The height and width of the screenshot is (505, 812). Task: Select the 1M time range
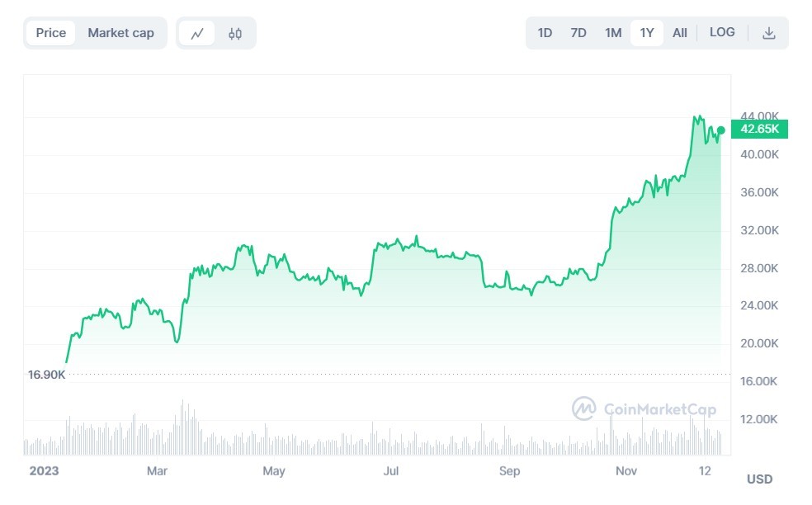(613, 33)
